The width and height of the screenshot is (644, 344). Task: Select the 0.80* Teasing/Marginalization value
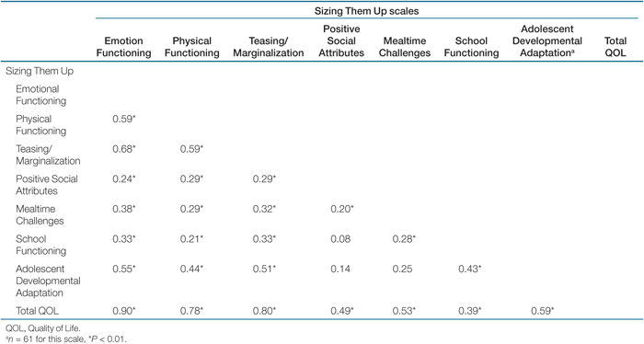pos(264,311)
